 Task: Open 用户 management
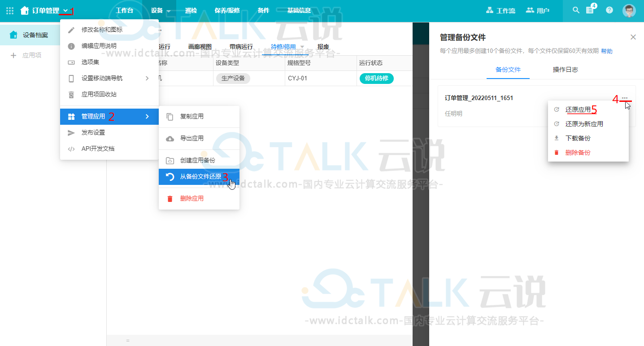point(538,10)
